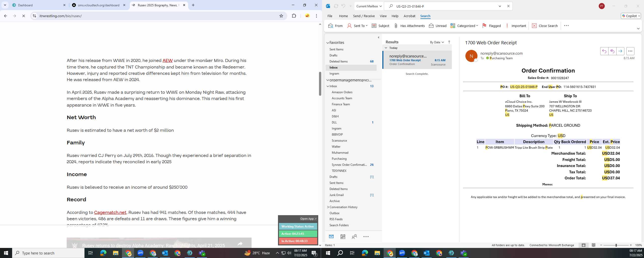Filter search by Subject
The height and width of the screenshot is (258, 644).
(x=380, y=26)
